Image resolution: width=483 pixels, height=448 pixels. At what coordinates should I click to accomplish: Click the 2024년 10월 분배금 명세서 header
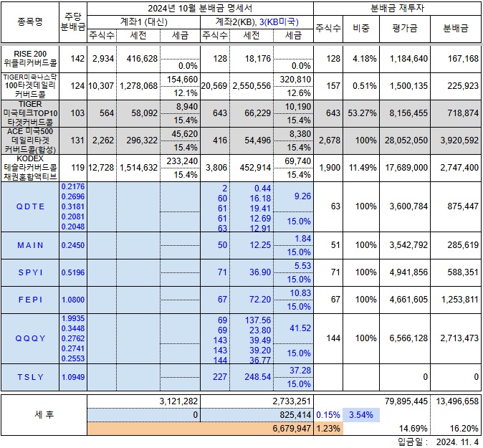click(200, 9)
